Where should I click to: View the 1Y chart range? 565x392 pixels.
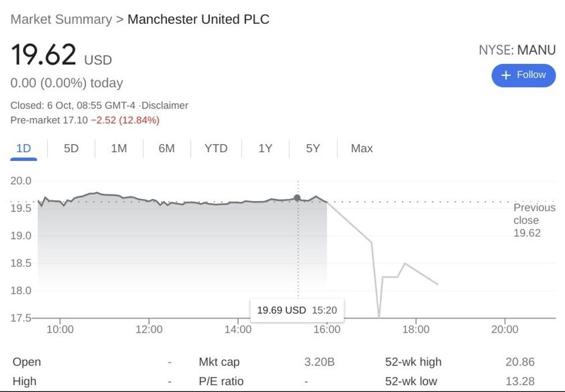265,148
